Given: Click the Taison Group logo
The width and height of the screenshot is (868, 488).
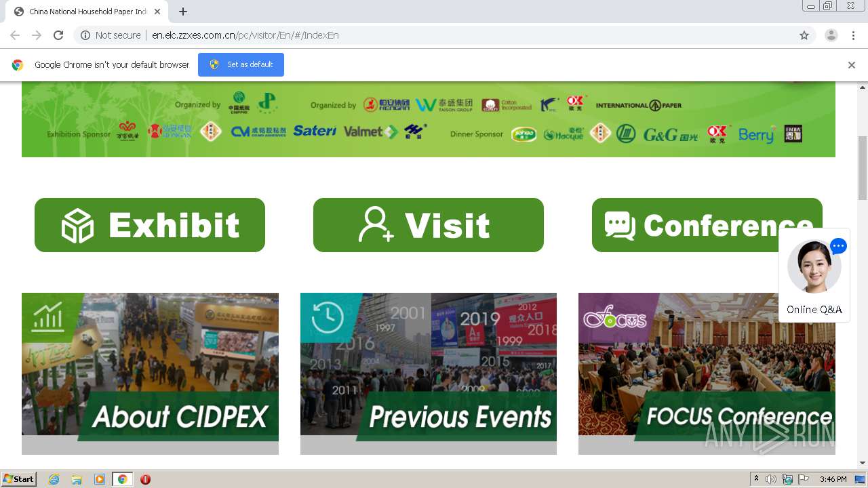Looking at the screenshot, I should (x=444, y=104).
